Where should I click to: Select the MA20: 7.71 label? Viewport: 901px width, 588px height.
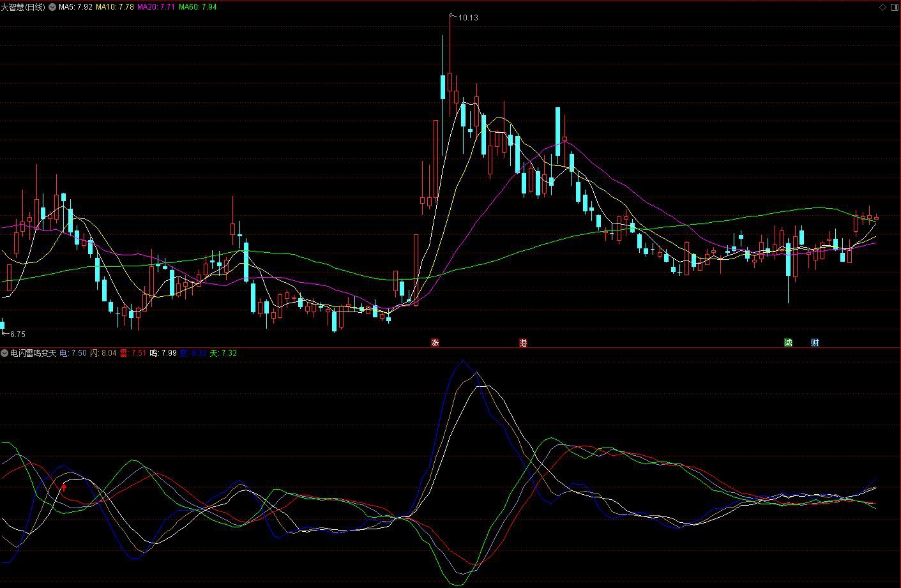pos(156,7)
